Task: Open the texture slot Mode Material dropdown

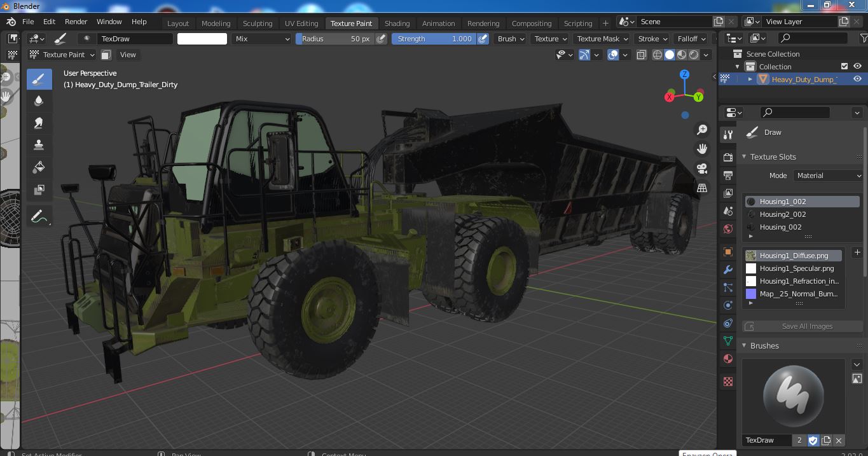Action: click(828, 176)
